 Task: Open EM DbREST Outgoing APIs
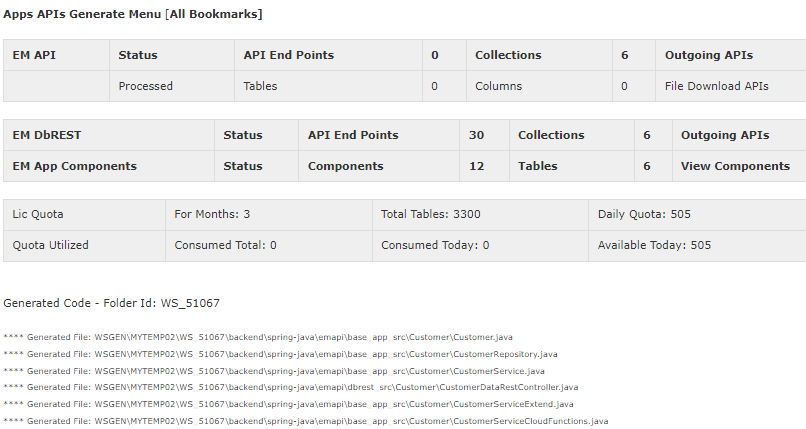[725, 135]
